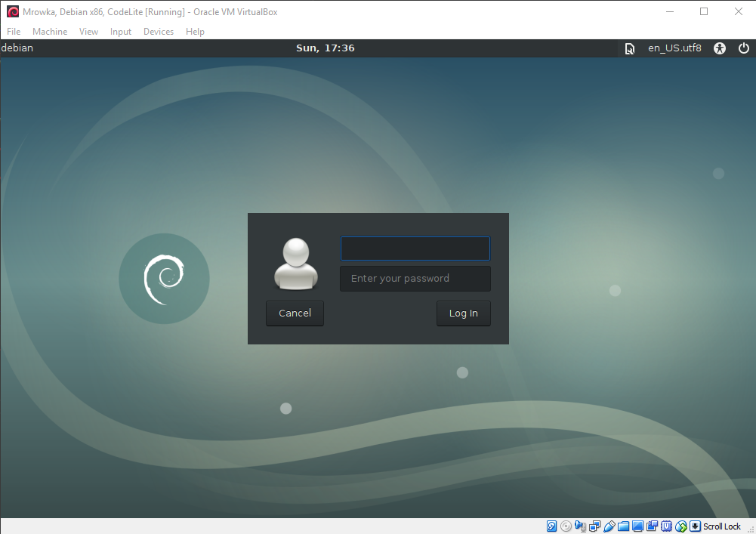756x534 pixels.
Task: Click the hard disk activity status icon
Action: (x=552, y=526)
